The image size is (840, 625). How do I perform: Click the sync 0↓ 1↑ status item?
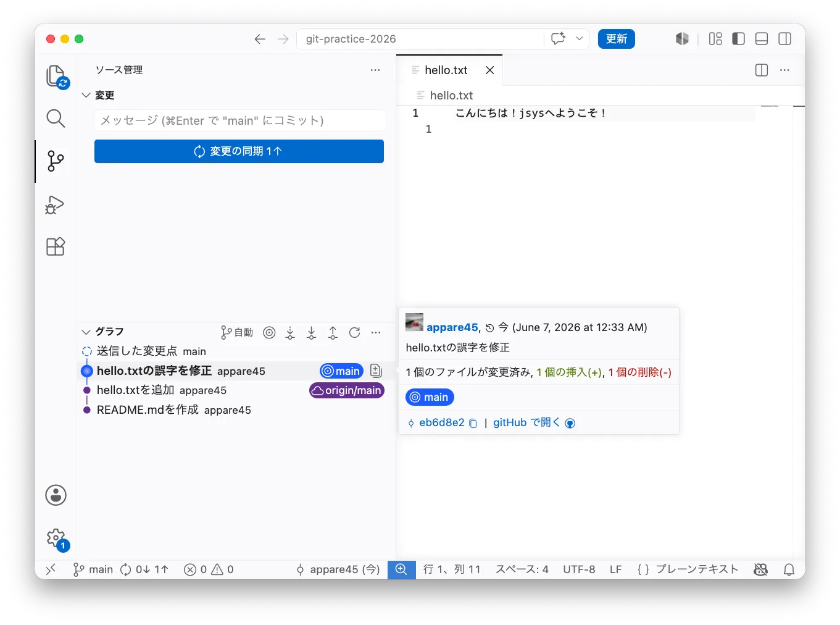pos(144,569)
